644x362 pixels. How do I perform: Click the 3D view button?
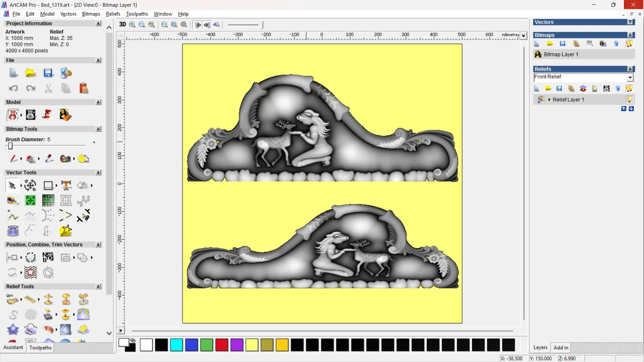pos(122,24)
